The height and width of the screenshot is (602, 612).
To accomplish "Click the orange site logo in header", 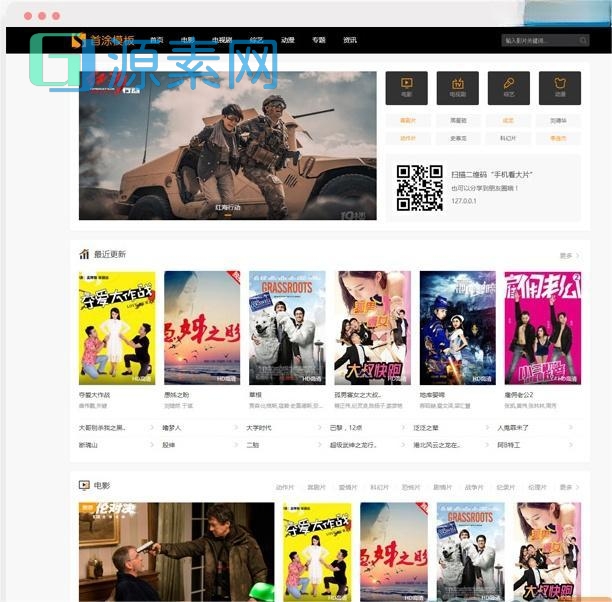I will pyautogui.click(x=80, y=40).
